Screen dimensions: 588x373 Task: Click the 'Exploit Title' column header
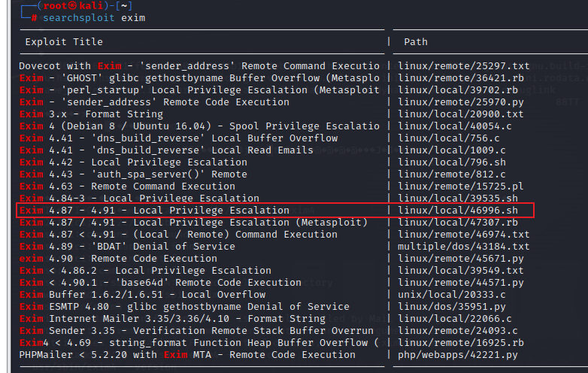pos(64,41)
